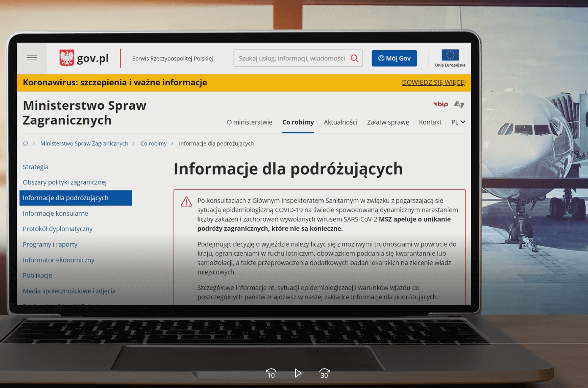The width and height of the screenshot is (588, 388).
Task: Rewind video 10 seconds
Action: tap(271, 373)
